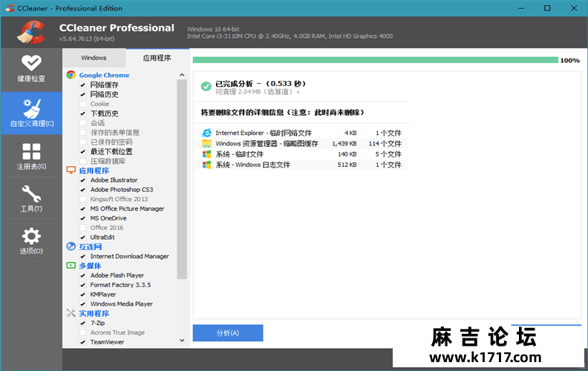Click the 应用程序 category heading in list
The width and height of the screenshot is (588, 371).
pyautogui.click(x=94, y=171)
